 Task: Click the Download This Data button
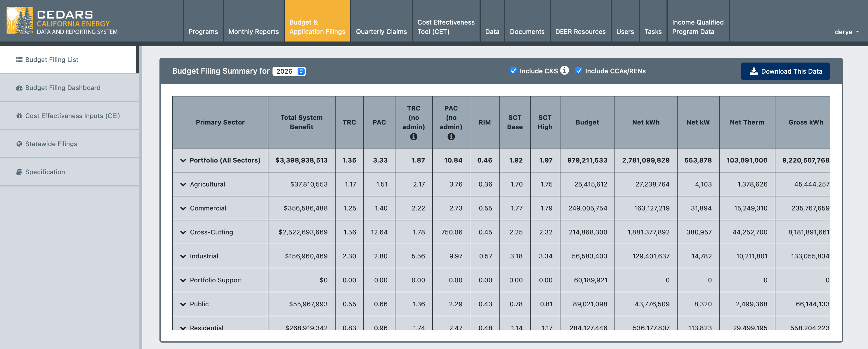pos(785,71)
